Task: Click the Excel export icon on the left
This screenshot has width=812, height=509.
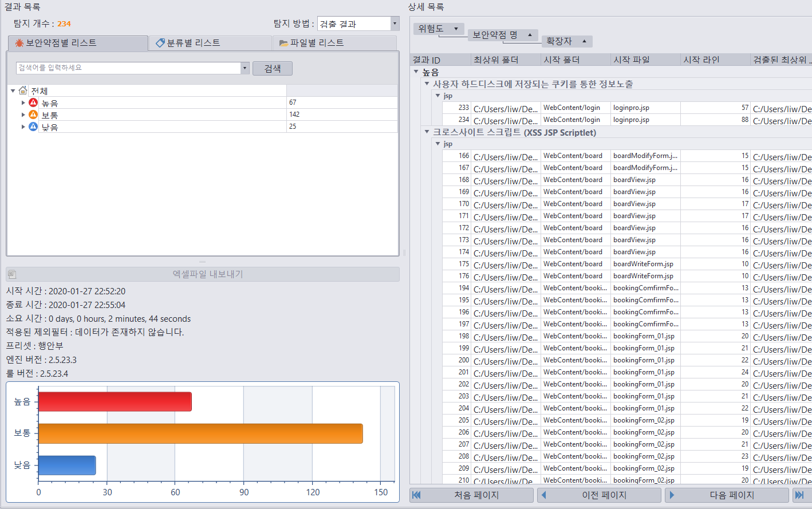Action: (12, 274)
